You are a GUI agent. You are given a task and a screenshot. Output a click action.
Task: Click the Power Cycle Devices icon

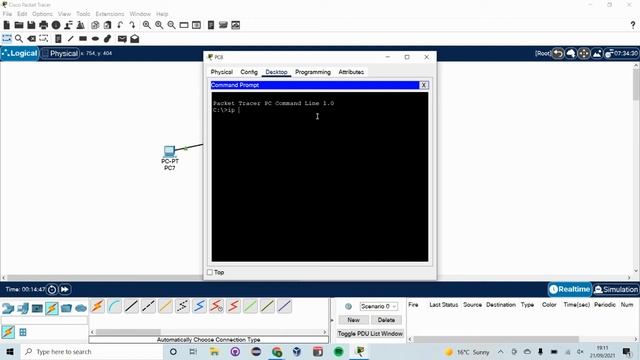point(52,289)
